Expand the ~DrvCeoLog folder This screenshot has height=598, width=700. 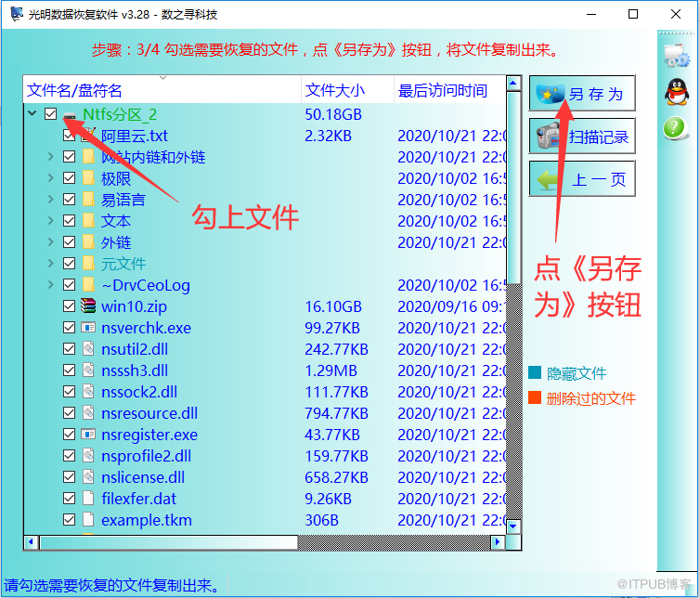[50, 284]
